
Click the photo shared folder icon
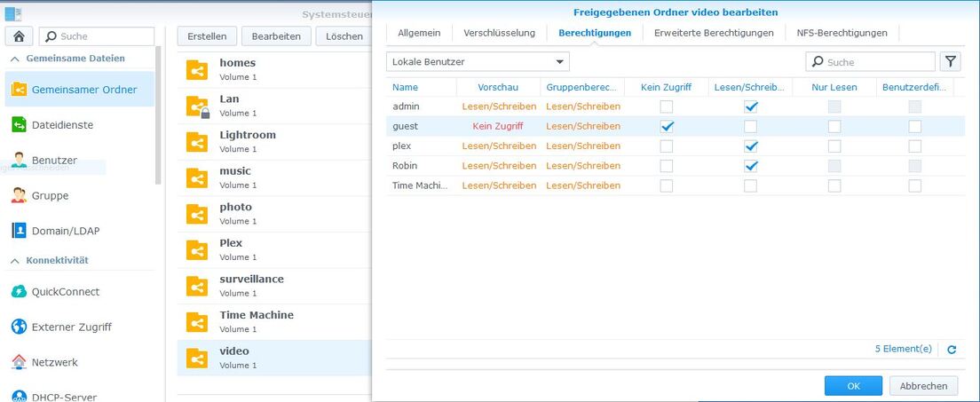click(197, 214)
